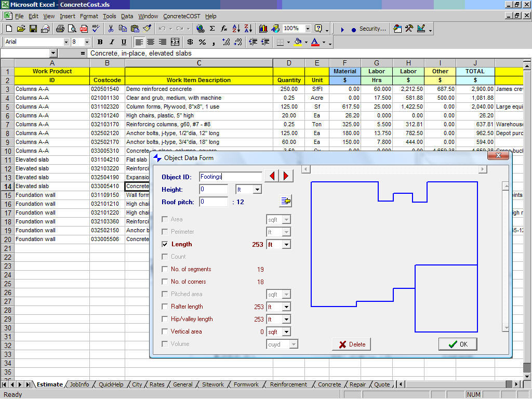Screen dimensions: 532x399
Task: Click the Fill Color paint bucket swatch
Action: (x=298, y=42)
